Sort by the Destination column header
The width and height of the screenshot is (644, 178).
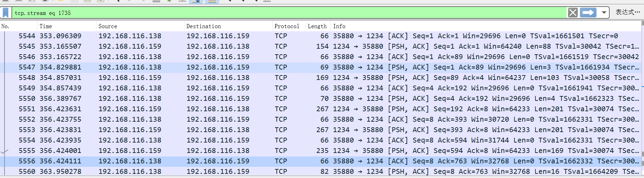228,26
